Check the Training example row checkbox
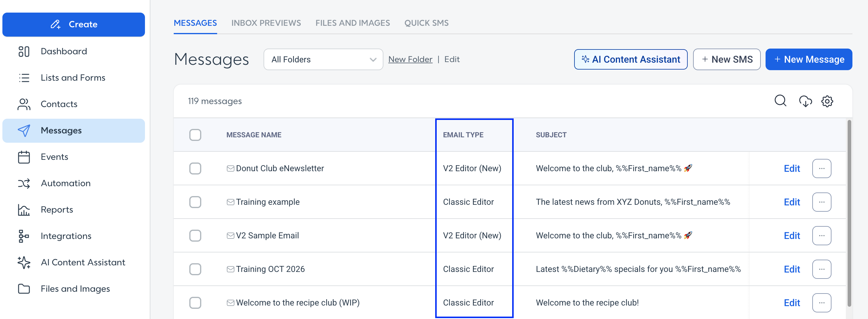868x319 pixels. [x=195, y=202]
